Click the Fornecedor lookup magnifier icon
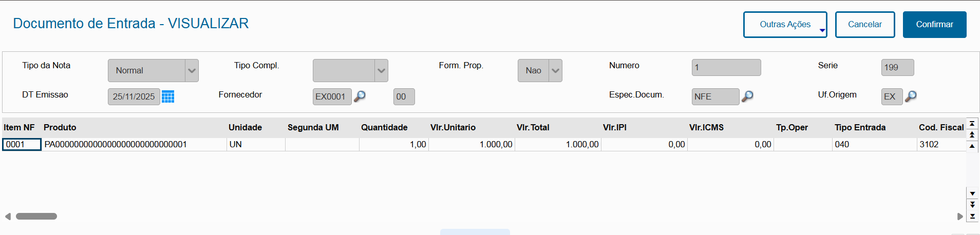The height and width of the screenshot is (235, 980). pos(360,96)
